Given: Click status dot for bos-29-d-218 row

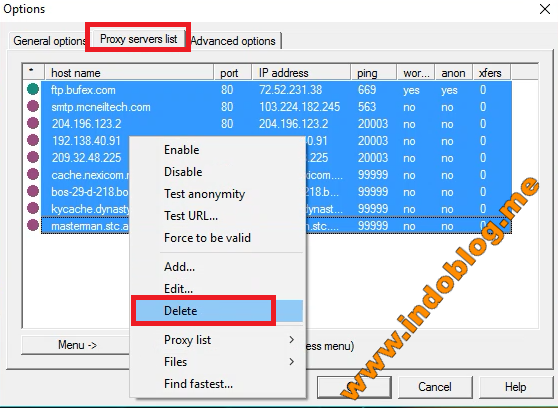Looking at the screenshot, I should pyautogui.click(x=33, y=191).
